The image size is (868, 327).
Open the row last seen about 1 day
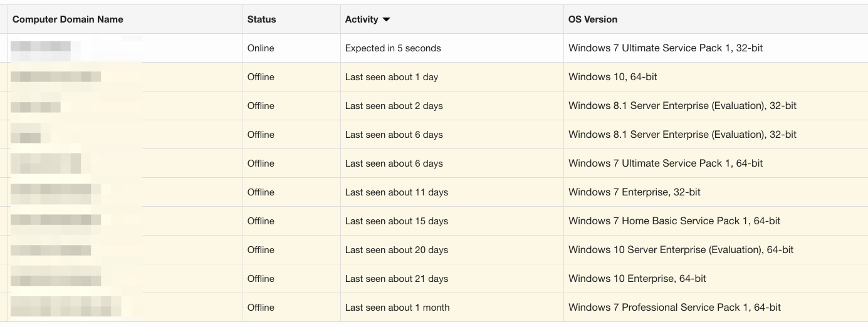click(392, 77)
